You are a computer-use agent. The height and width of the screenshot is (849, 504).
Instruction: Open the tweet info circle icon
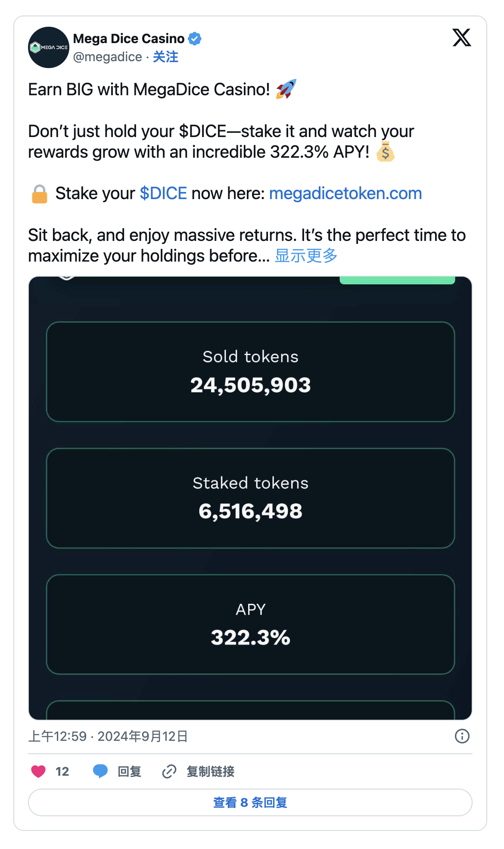462,736
